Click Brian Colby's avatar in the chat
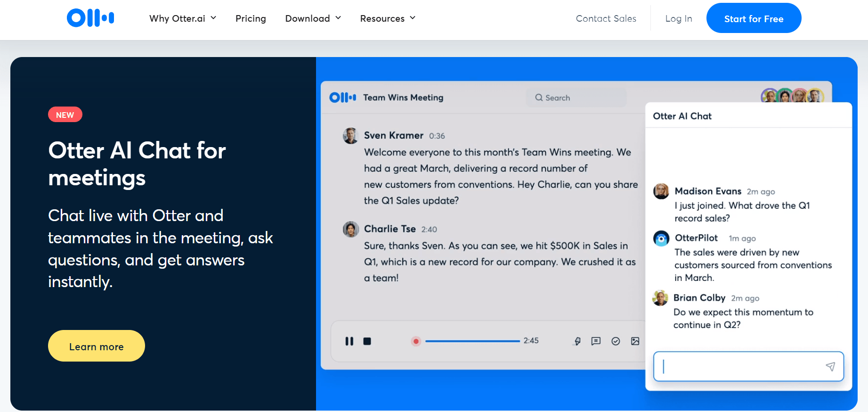 [x=660, y=298]
